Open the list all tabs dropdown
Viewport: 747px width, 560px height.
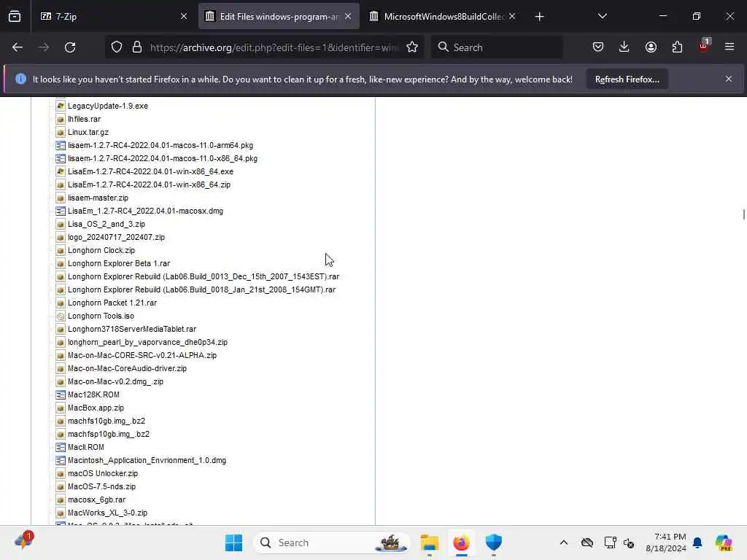pyautogui.click(x=602, y=16)
